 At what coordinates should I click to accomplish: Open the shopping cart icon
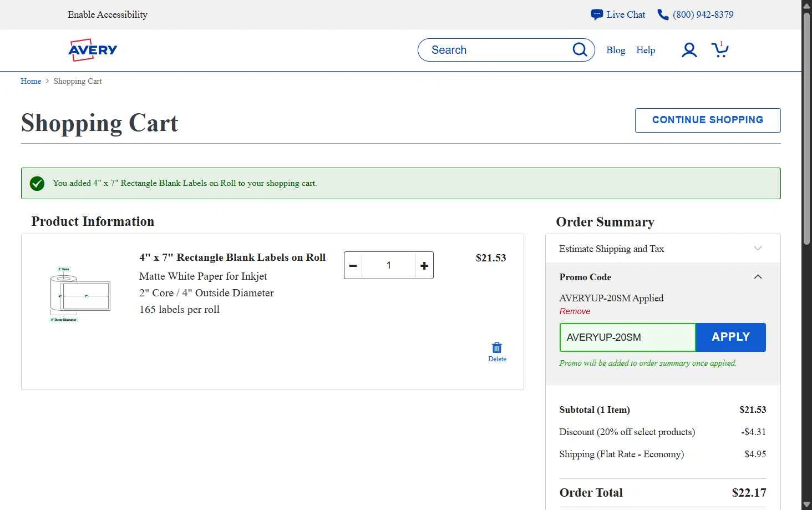tap(719, 50)
